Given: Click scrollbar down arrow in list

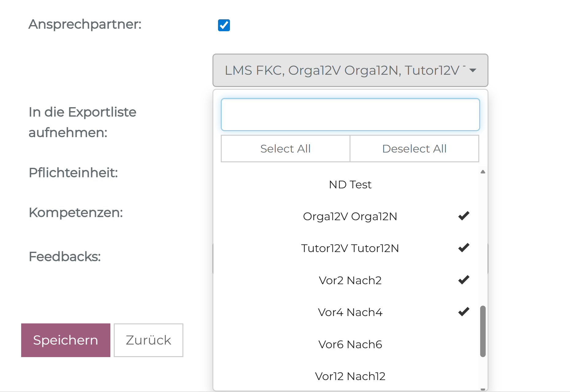Looking at the screenshot, I should (x=483, y=389).
